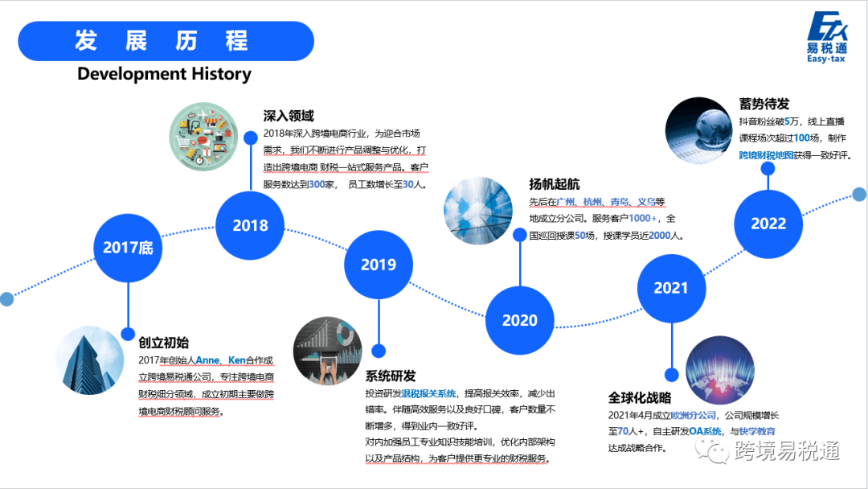Select the 2018 timeline node
868x489 pixels.
[x=249, y=226]
